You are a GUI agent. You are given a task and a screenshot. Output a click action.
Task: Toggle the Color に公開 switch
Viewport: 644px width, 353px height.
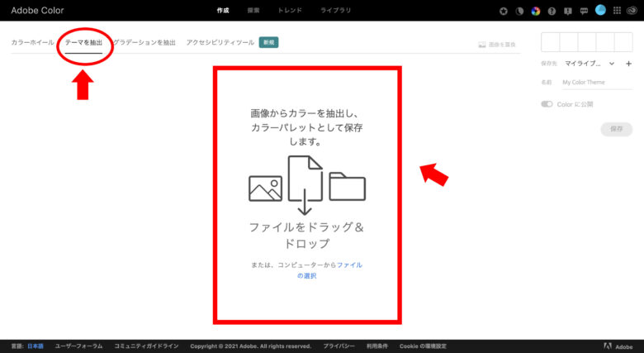pos(547,104)
